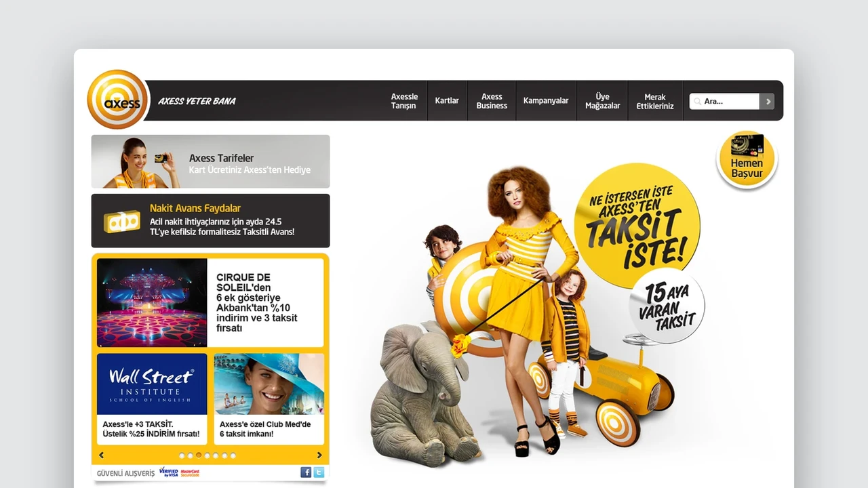Select the Club Med promotion image
The width and height of the screenshot is (868, 488).
(x=269, y=384)
